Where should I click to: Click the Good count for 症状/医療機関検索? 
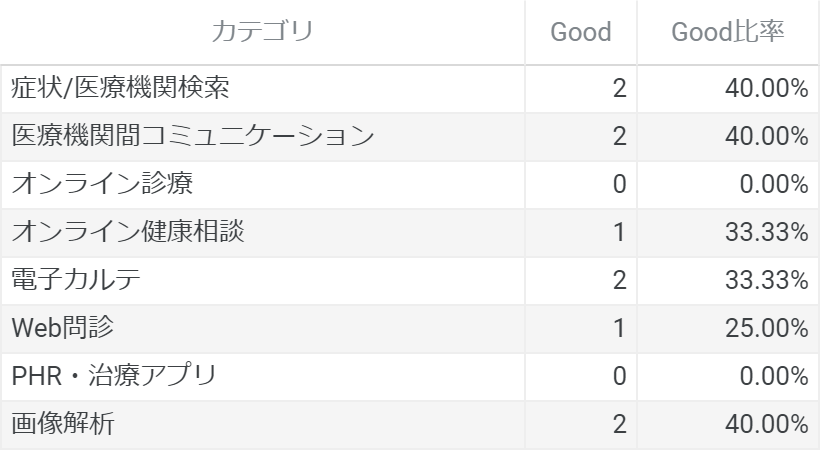pyautogui.click(x=619, y=88)
